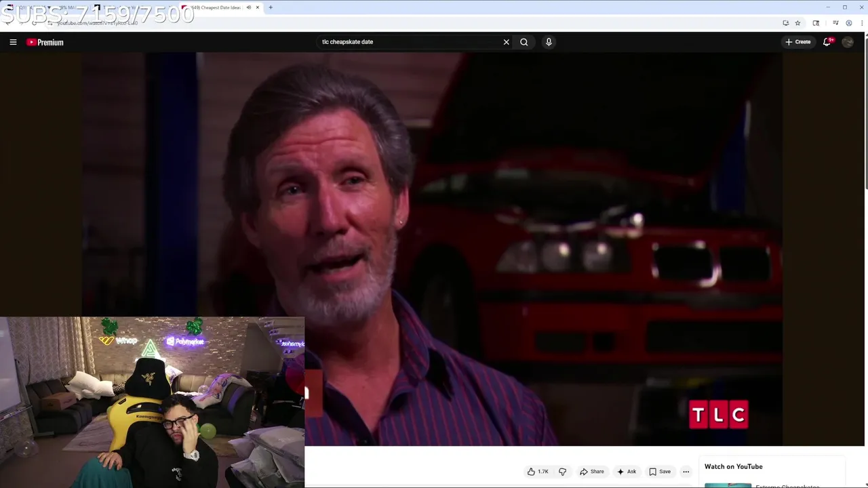The width and height of the screenshot is (868, 488).
Task: Open the Watch on YouTube panel heading
Action: pos(733,466)
